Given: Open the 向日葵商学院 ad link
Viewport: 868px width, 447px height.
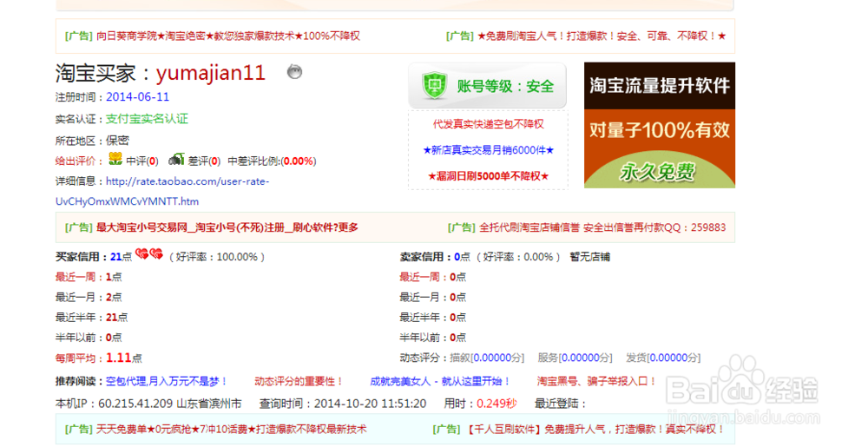Looking at the screenshot, I should click(x=228, y=36).
